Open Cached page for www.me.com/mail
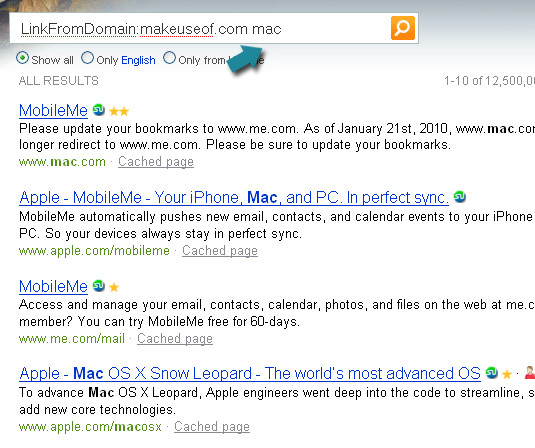Image resolution: width=535 pixels, height=448 pixels. point(175,339)
